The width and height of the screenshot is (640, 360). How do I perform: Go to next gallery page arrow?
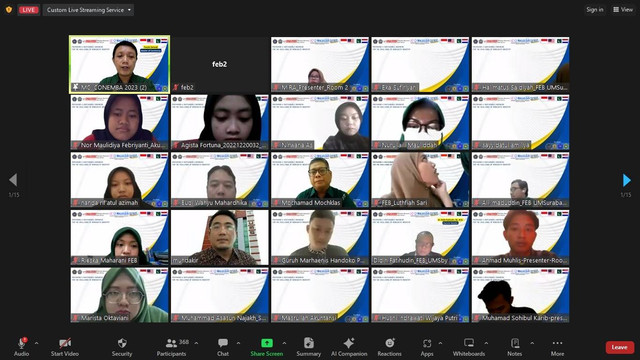(627, 180)
